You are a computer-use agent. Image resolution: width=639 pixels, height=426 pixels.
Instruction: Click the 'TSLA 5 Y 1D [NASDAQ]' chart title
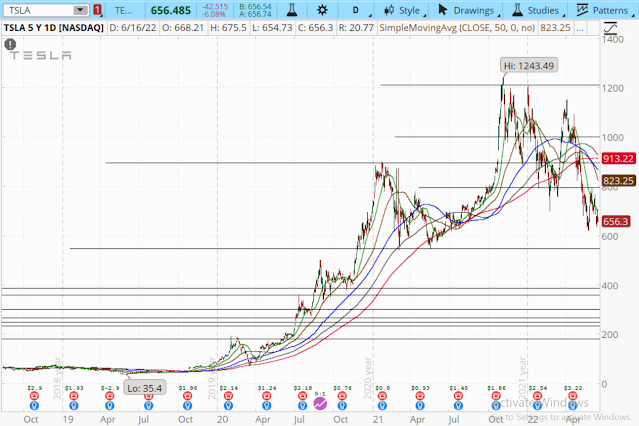click(x=53, y=28)
